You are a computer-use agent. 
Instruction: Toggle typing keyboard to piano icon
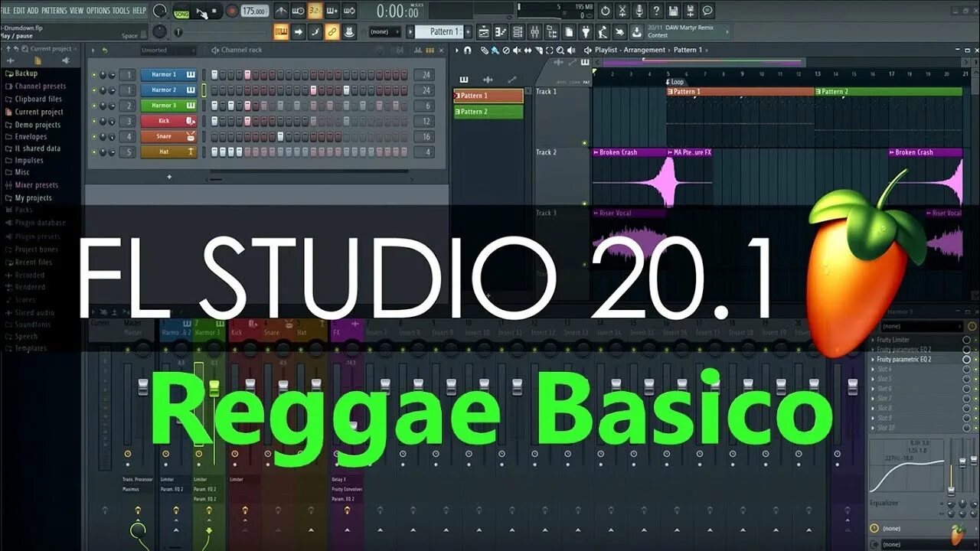281,32
